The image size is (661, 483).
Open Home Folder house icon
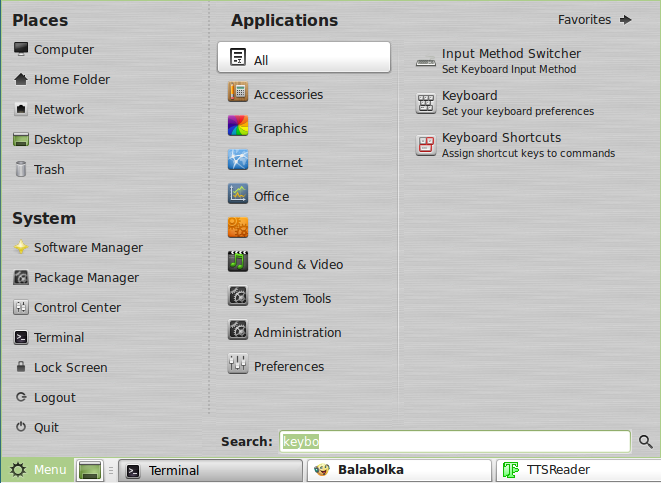click(21, 79)
